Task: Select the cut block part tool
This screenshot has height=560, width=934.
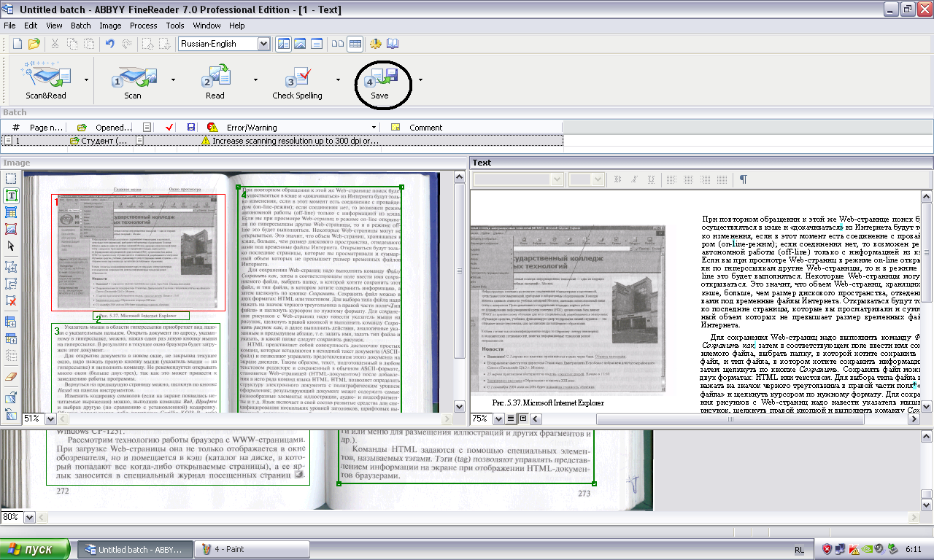Action: (11, 284)
